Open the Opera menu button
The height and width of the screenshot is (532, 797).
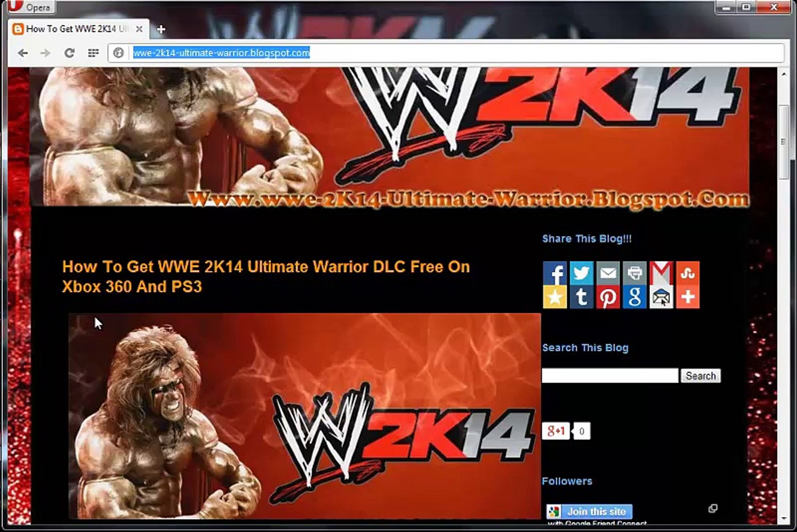(30, 7)
